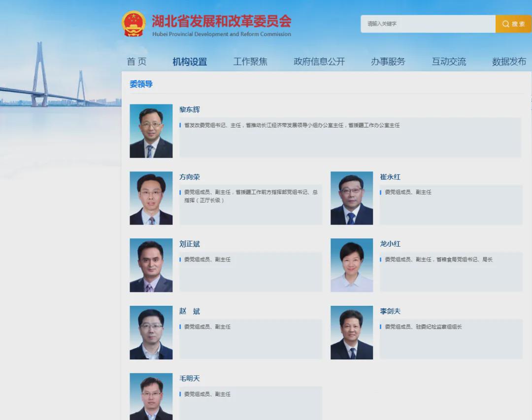Image resolution: width=532 pixels, height=420 pixels.
Task: Click the 委领导 section heading
Action: coord(141,84)
